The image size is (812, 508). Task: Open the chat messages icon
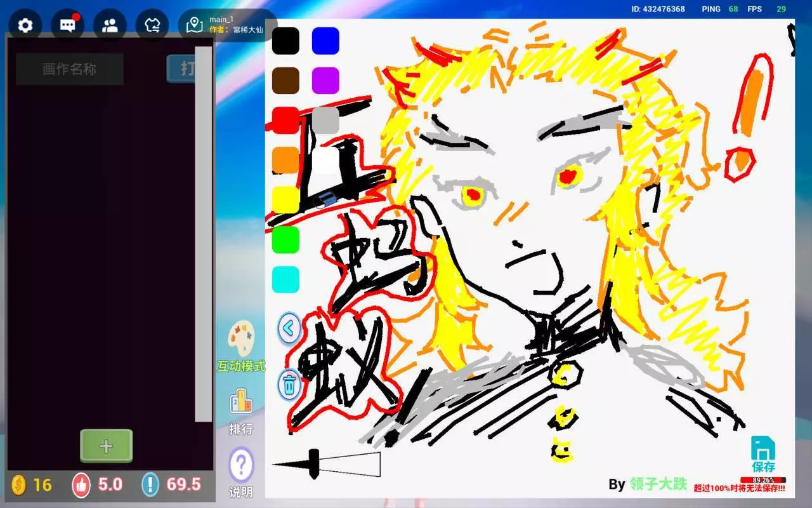[68, 25]
